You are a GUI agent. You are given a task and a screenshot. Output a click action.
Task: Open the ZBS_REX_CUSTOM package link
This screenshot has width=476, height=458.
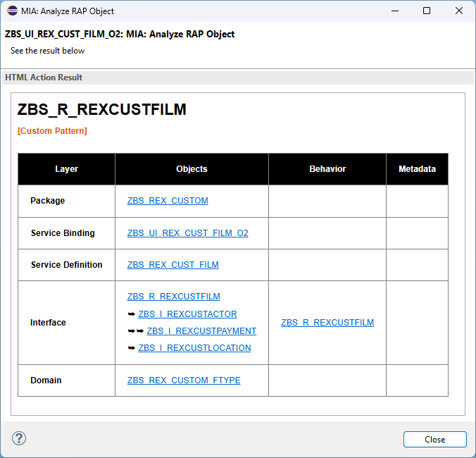168,200
